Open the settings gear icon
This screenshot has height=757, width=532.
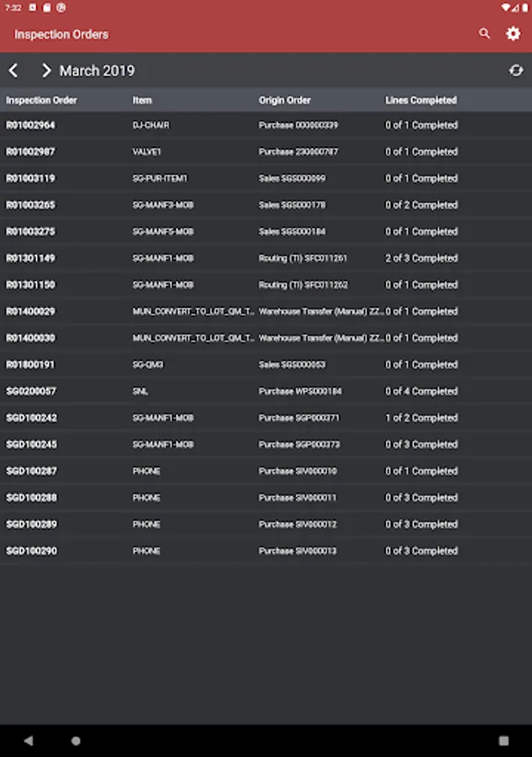[x=513, y=34]
